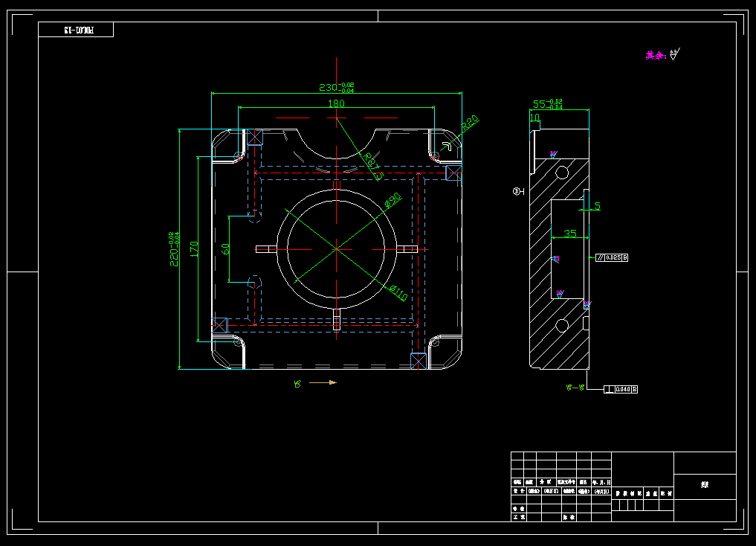
Task: Click the crossed box at top-left of part
Action: pos(255,137)
